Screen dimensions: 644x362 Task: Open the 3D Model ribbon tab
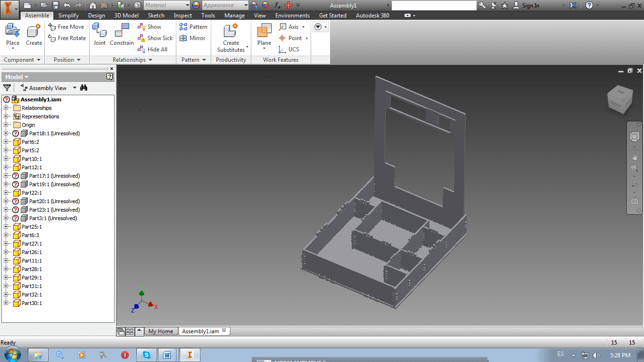point(126,16)
